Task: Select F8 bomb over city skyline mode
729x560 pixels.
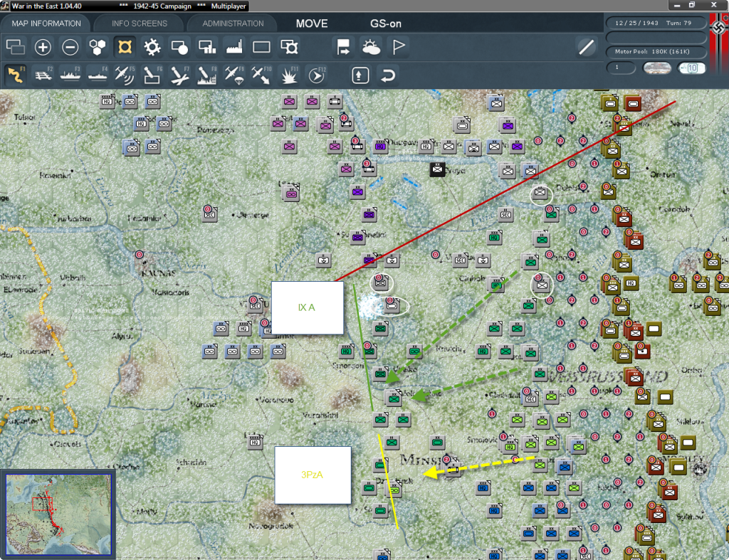Action: pos(207,75)
